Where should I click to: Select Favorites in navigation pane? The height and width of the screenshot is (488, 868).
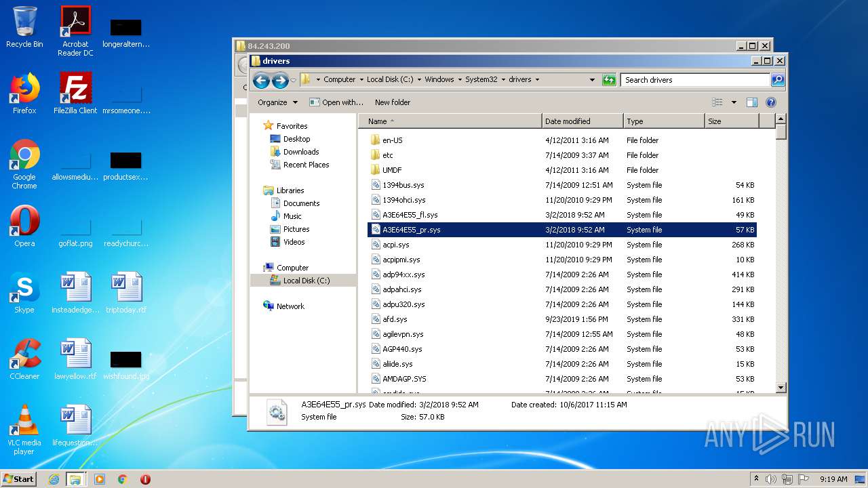pos(292,126)
